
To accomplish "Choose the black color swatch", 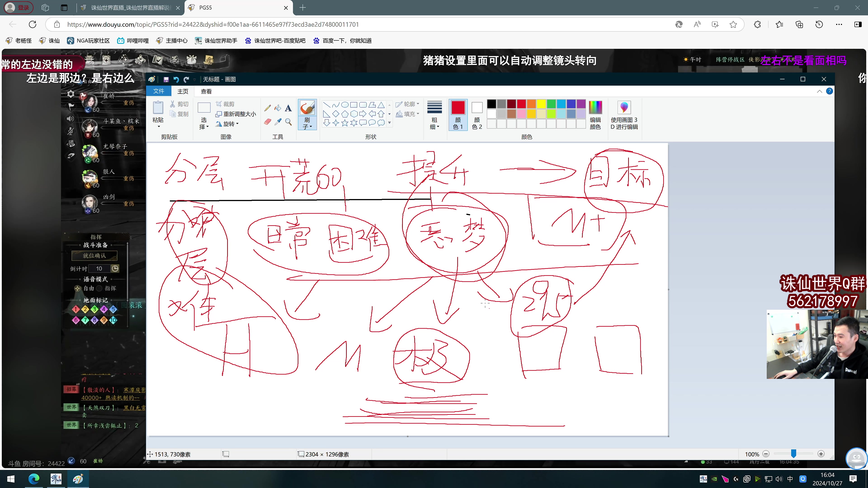I will [x=491, y=104].
